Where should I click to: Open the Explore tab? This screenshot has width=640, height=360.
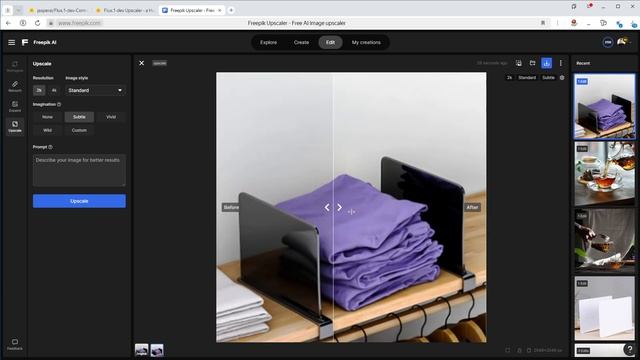click(268, 42)
